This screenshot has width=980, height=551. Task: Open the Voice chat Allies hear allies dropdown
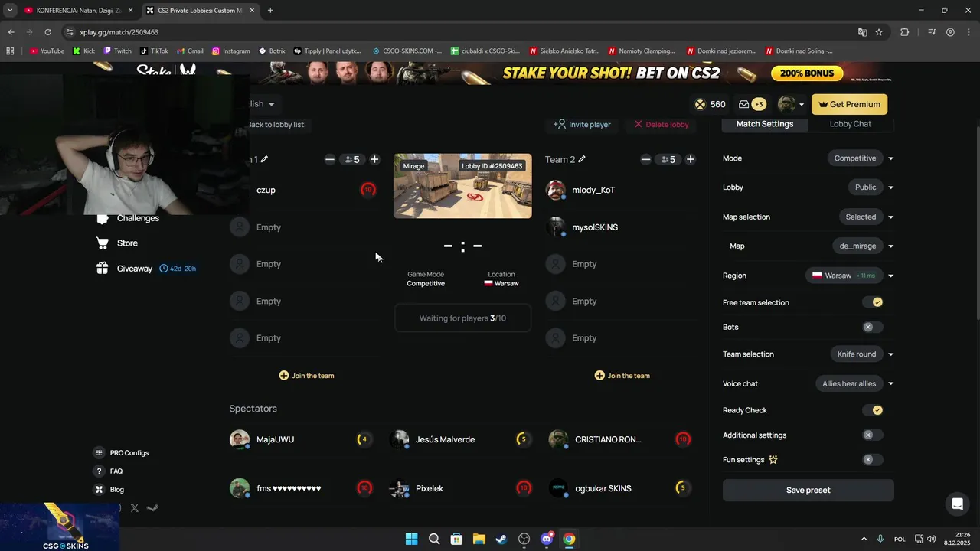[x=854, y=383]
